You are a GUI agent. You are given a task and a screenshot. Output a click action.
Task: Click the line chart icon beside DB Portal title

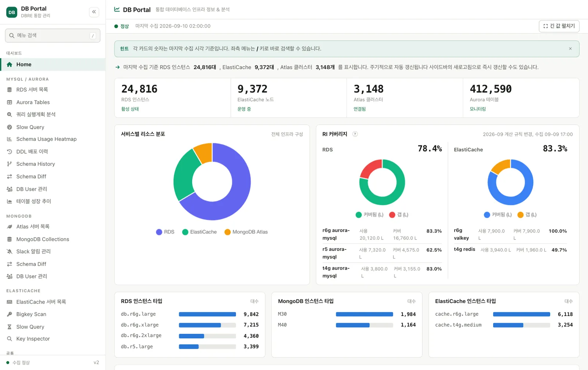117,9
